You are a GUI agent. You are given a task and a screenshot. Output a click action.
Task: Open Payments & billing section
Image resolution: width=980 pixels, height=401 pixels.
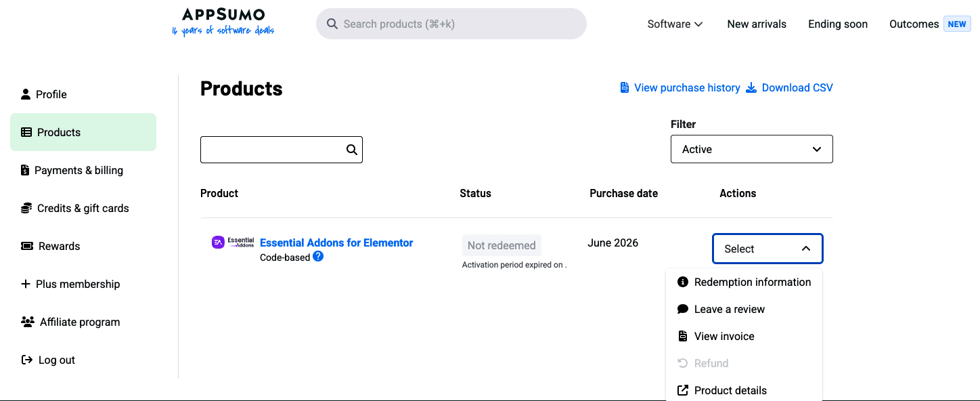click(x=83, y=170)
